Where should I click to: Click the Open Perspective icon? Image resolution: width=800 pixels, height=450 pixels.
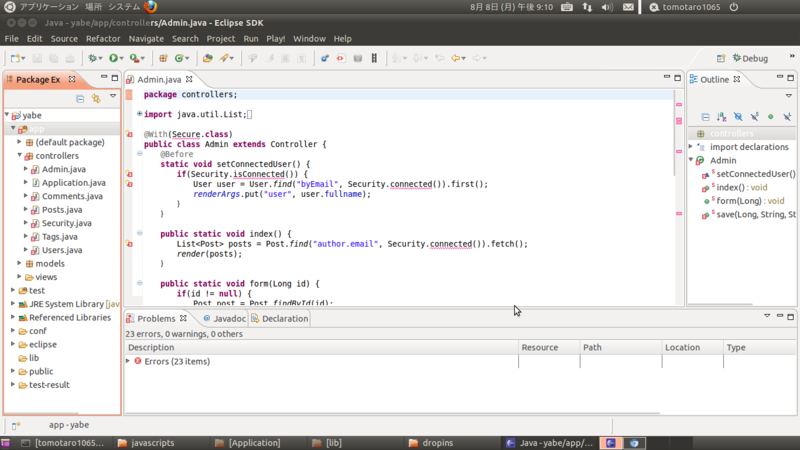tap(720, 58)
